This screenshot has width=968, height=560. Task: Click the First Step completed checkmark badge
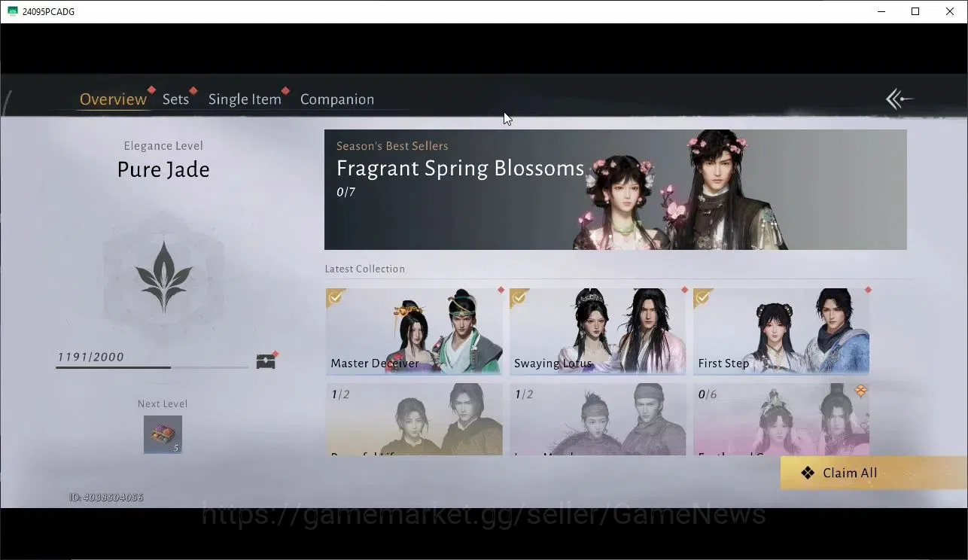703,298
